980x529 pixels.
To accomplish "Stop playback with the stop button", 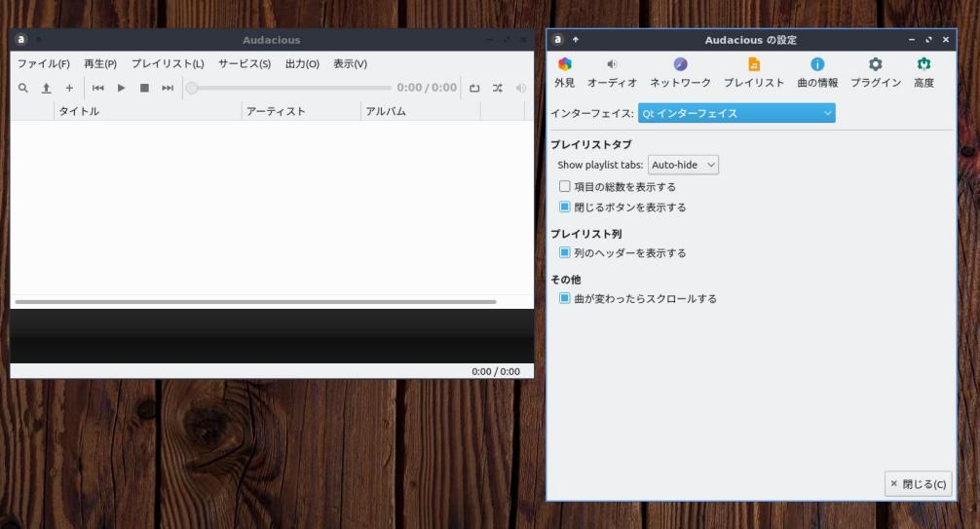I will (144, 88).
